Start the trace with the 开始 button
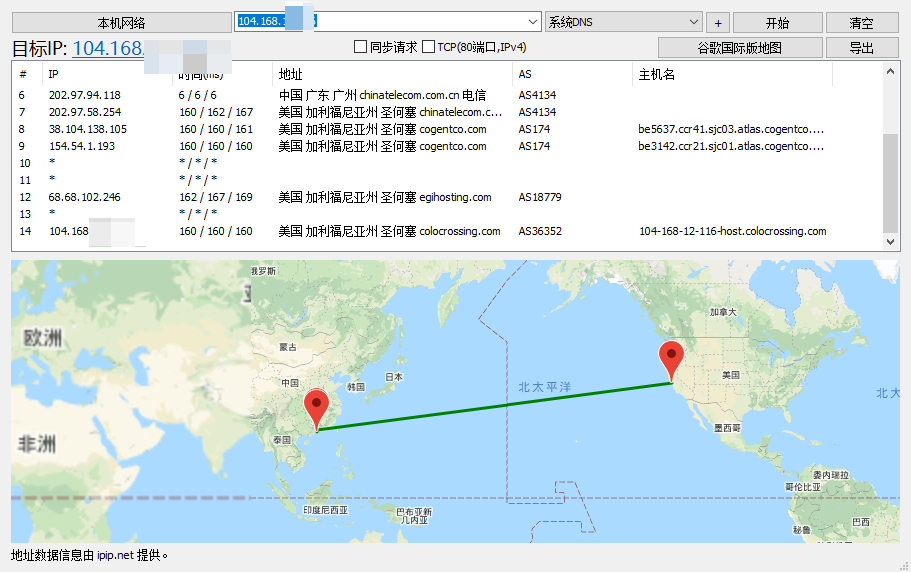Viewport: 911px width, 572px height. (x=777, y=23)
